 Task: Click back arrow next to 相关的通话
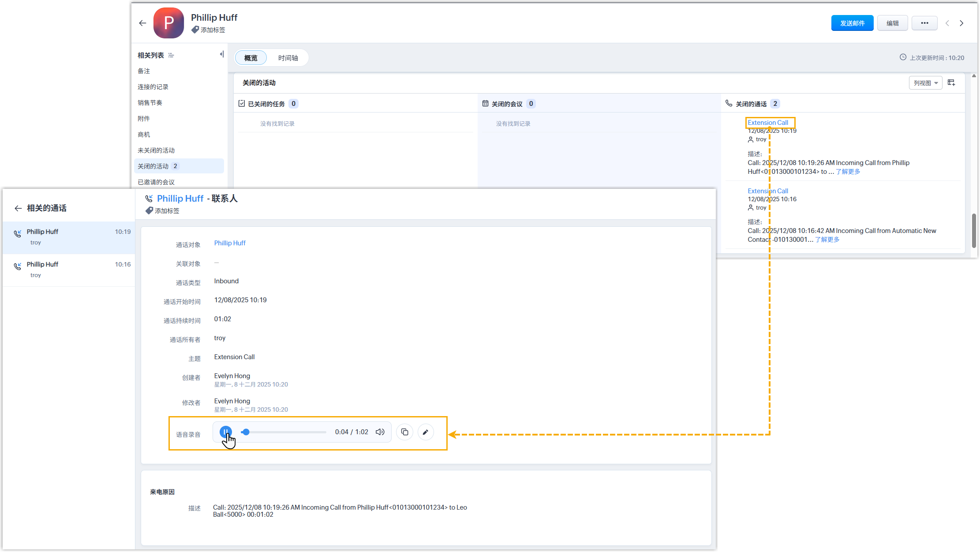click(x=18, y=208)
